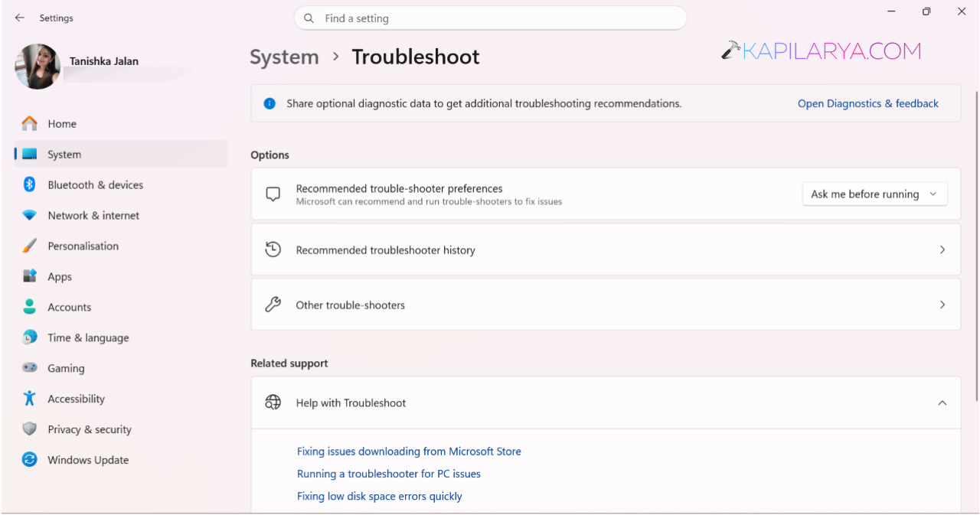Click the Network wifi icon
This screenshot has height=515, width=980.
coord(29,216)
